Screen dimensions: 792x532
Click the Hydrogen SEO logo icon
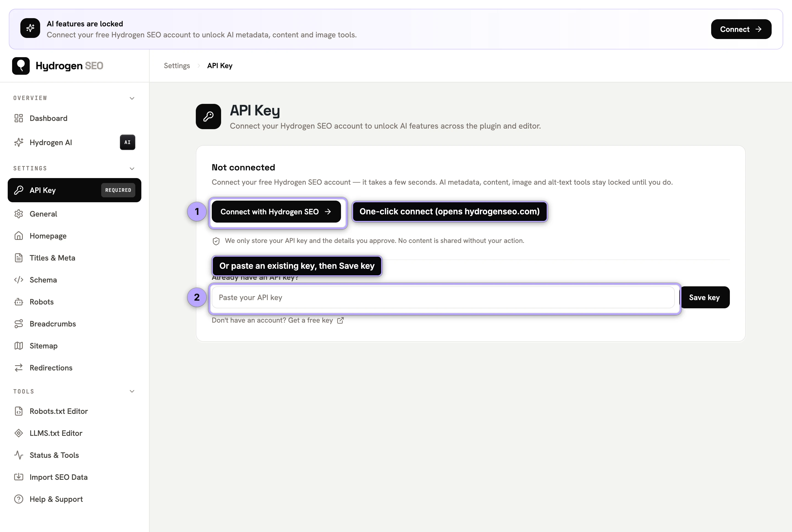[21, 66]
